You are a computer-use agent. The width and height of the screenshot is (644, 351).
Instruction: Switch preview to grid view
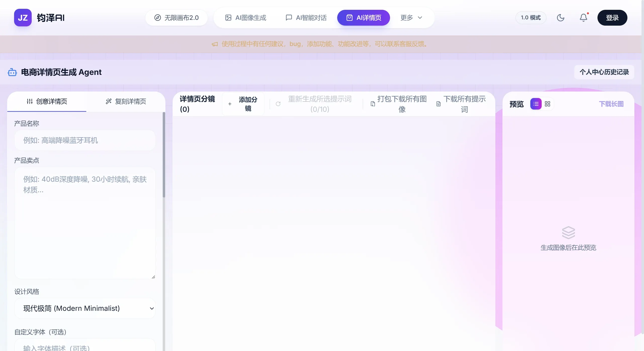pyautogui.click(x=547, y=104)
